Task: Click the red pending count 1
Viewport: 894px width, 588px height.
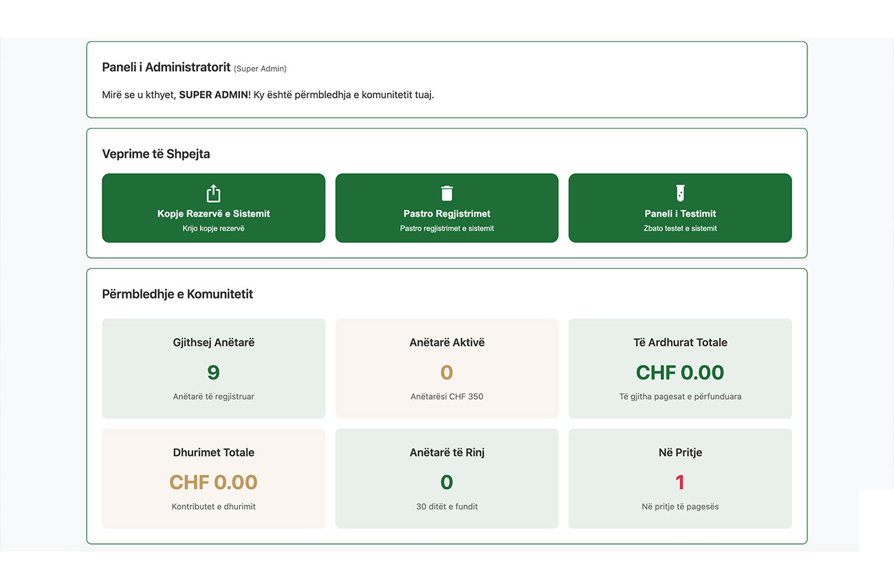Action: click(679, 482)
